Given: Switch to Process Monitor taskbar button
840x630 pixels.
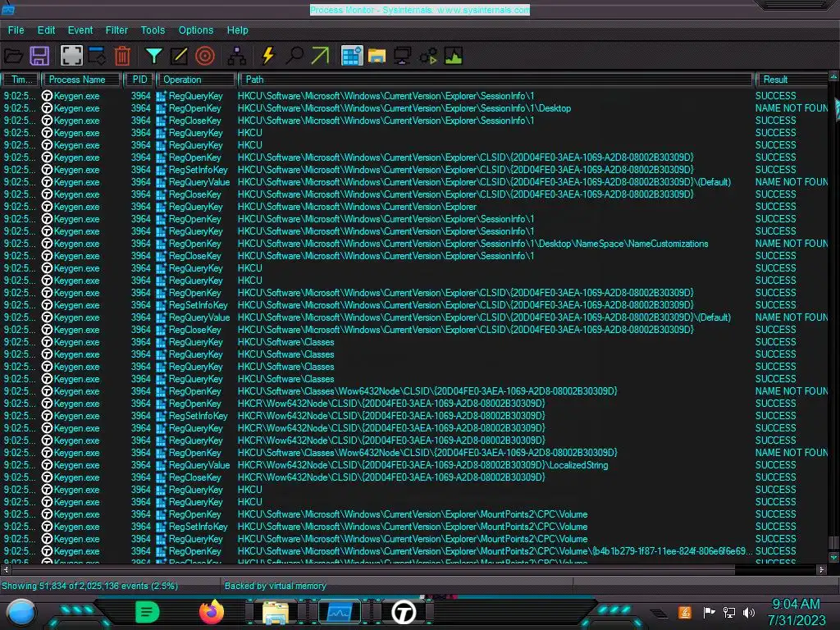Looking at the screenshot, I should click(x=340, y=612).
